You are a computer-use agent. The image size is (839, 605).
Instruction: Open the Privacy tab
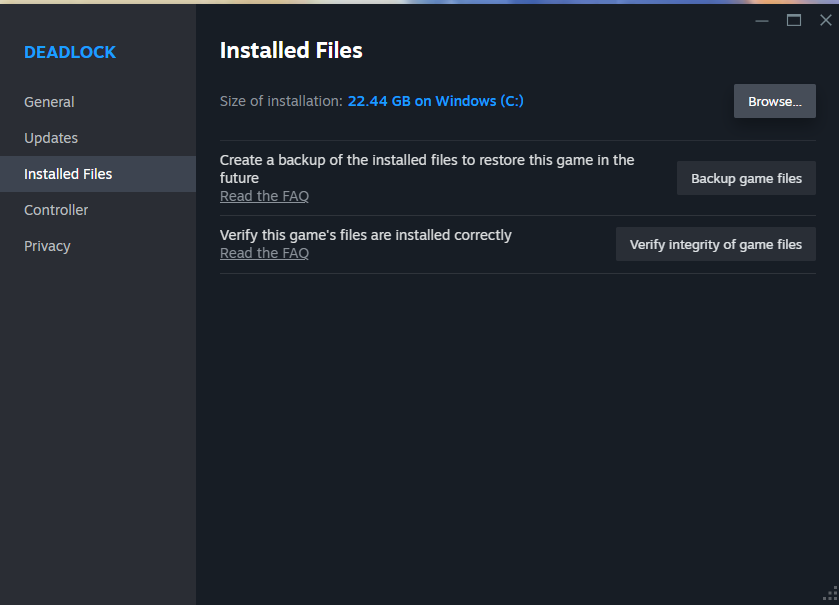coord(47,246)
